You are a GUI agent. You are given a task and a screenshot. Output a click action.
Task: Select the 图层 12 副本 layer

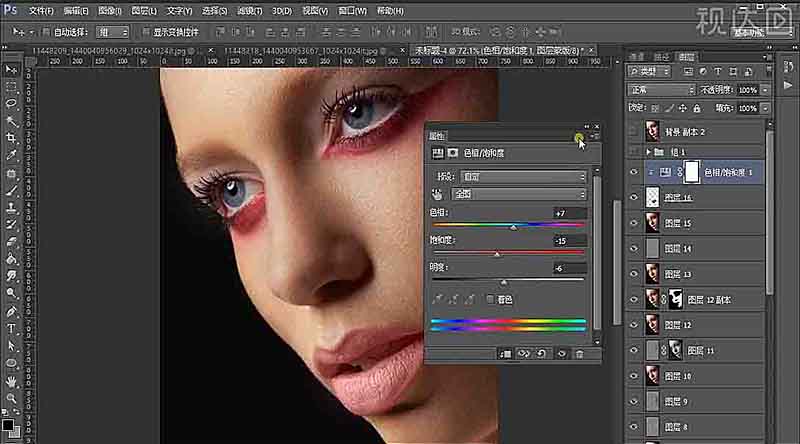point(710,300)
